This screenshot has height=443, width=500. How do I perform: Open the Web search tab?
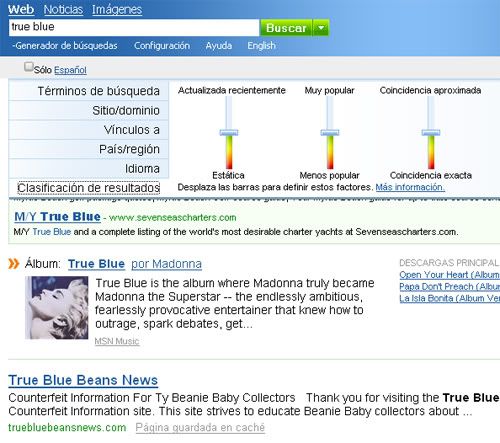tap(21, 9)
